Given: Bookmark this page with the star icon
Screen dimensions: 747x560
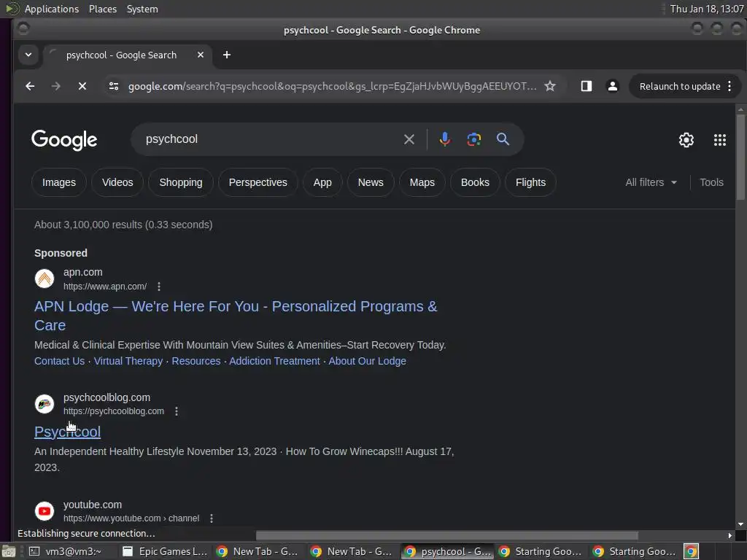Looking at the screenshot, I should point(550,86).
